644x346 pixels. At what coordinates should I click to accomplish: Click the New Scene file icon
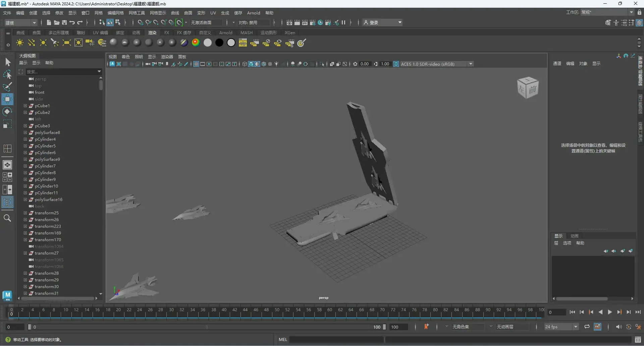pos(49,22)
